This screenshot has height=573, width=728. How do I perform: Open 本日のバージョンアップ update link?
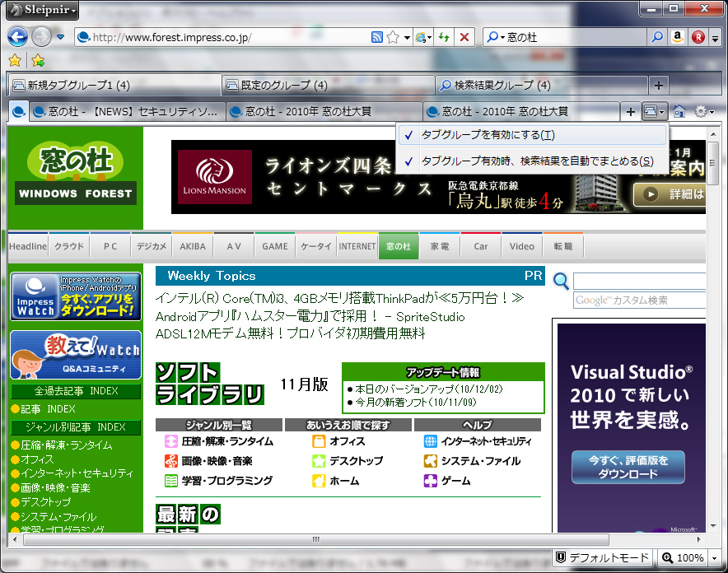pos(428,389)
